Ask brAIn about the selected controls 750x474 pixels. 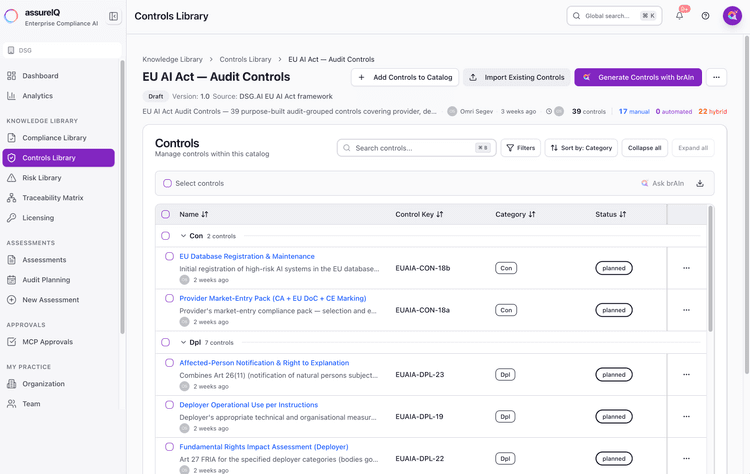pyautogui.click(x=662, y=183)
